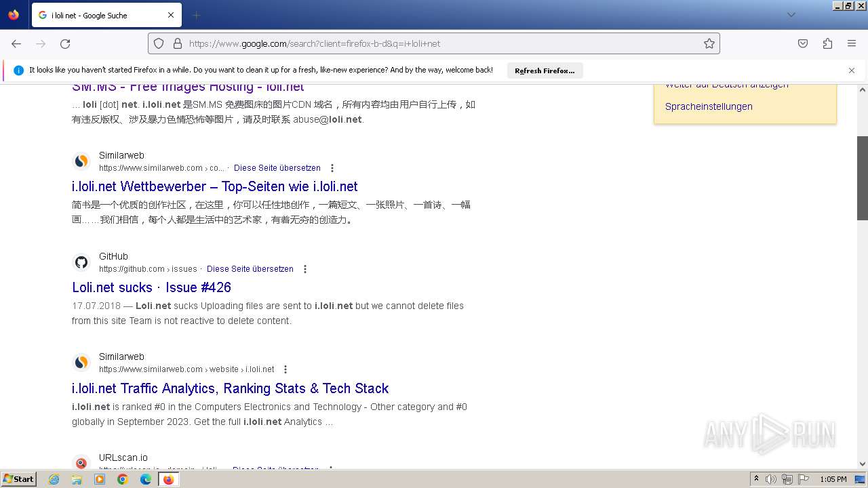Click the similarweb.com › website › i.loli.net URL

[x=186, y=369]
